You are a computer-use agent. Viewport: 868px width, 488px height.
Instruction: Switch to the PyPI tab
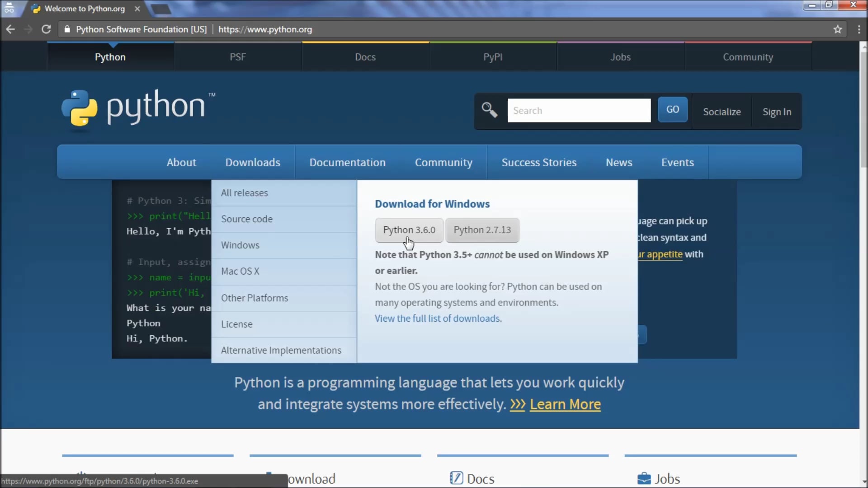click(x=492, y=57)
